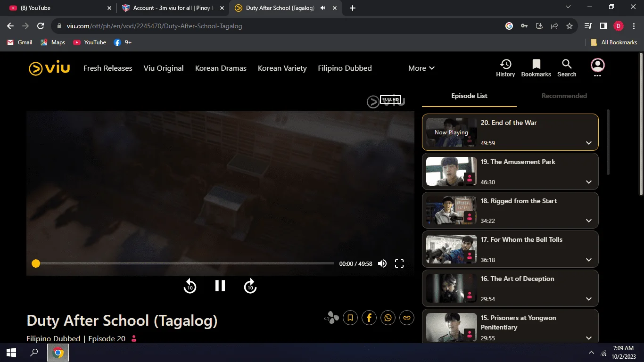Show hidden system tray icons
Viewport: 644px width, 362px height.
[591, 353]
